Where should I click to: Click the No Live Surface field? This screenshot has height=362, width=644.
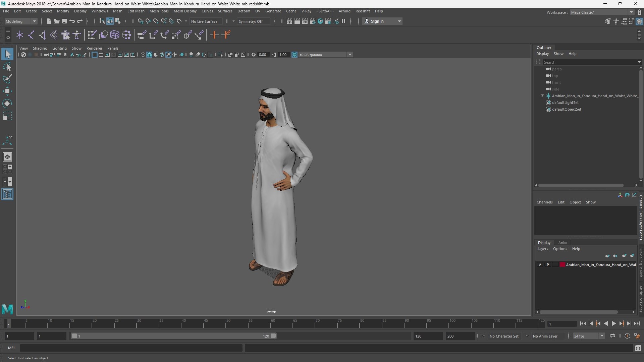(x=206, y=21)
